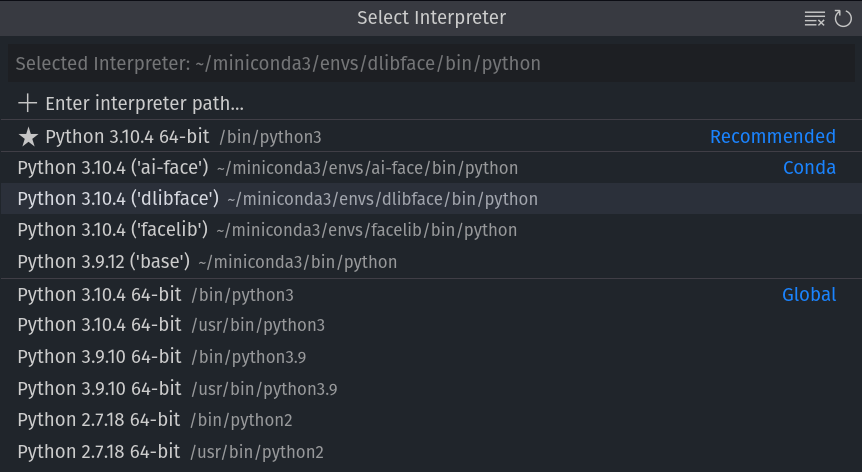
Task: Click the Conda group label
Action: pyautogui.click(x=808, y=168)
